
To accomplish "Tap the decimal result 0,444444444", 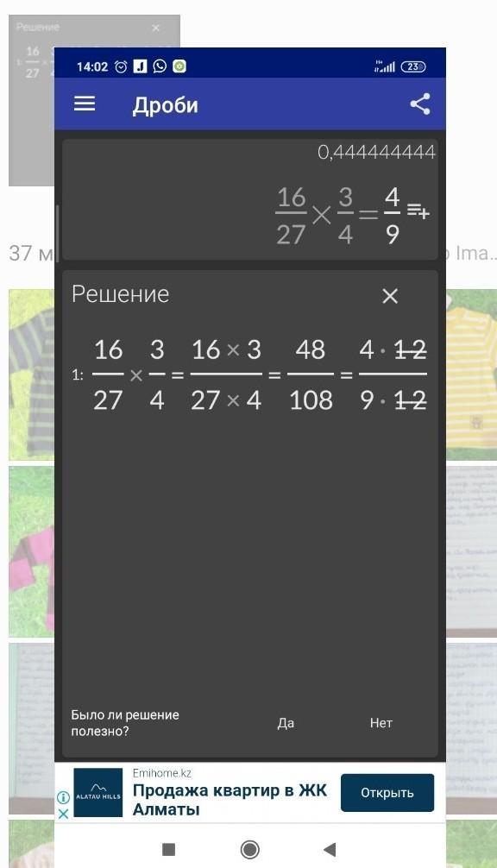I will click(376, 152).
